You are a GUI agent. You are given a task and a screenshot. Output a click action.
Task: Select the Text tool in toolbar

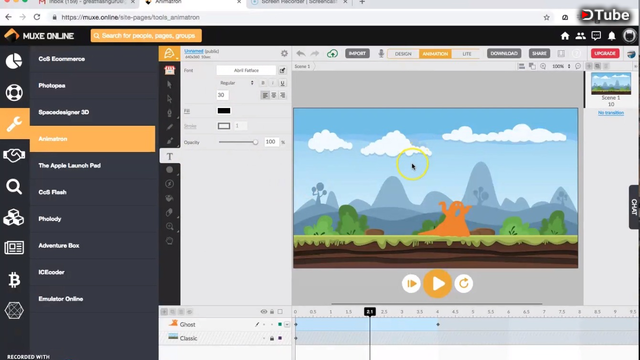pyautogui.click(x=170, y=156)
